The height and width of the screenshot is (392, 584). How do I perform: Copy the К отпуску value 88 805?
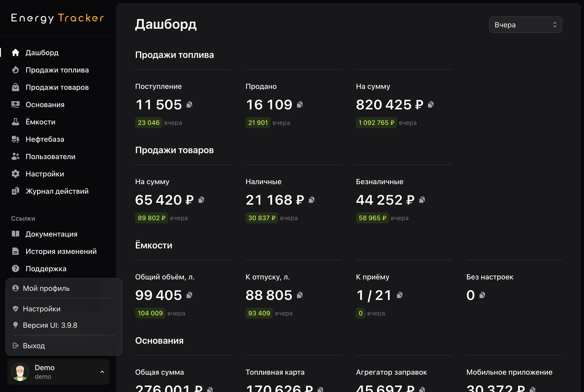(x=300, y=295)
